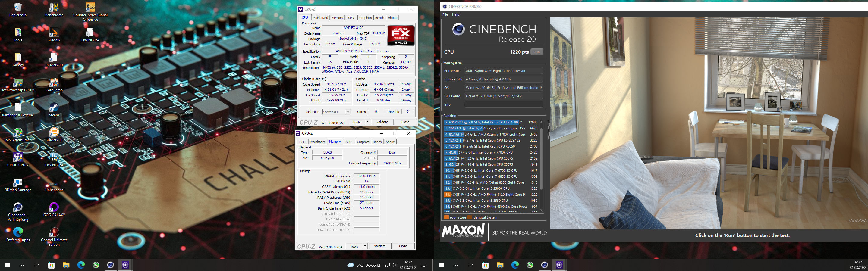Launch Steam from the desktop

click(54, 110)
